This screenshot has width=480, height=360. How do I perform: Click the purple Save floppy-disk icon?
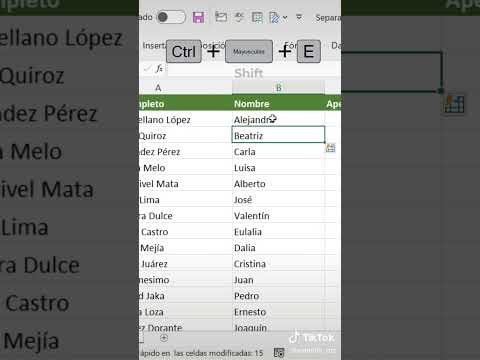click(x=198, y=17)
